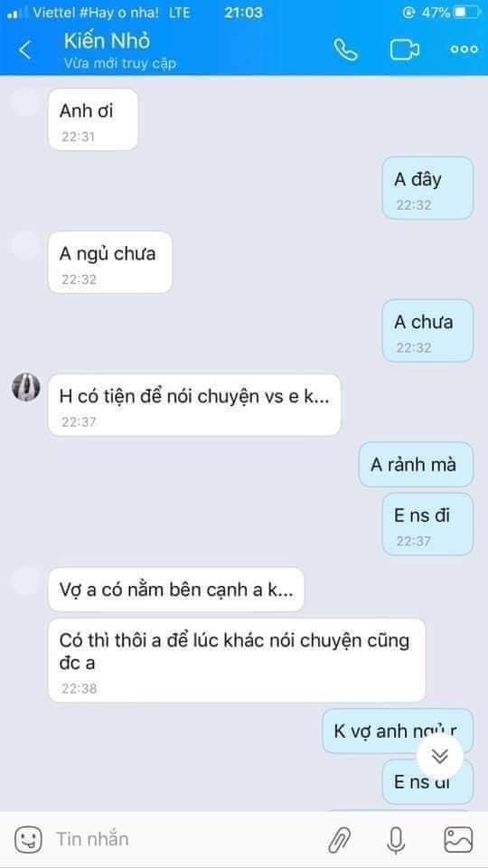
Task: Open the photo gallery picker icon
Action: [x=458, y=839]
